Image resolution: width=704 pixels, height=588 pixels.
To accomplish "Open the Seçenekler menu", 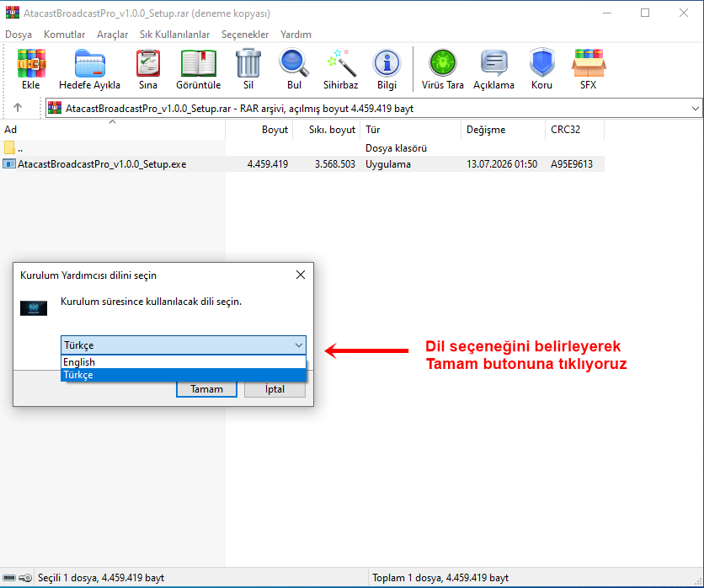I will pyautogui.click(x=245, y=35).
